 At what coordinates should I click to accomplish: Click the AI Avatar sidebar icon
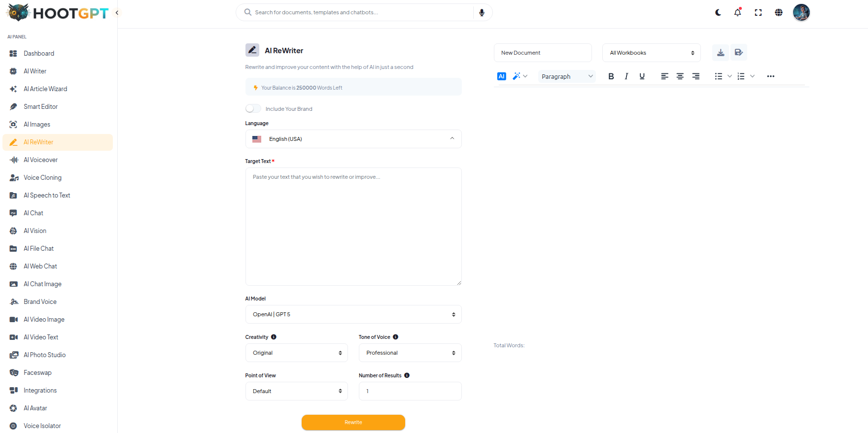pos(14,408)
